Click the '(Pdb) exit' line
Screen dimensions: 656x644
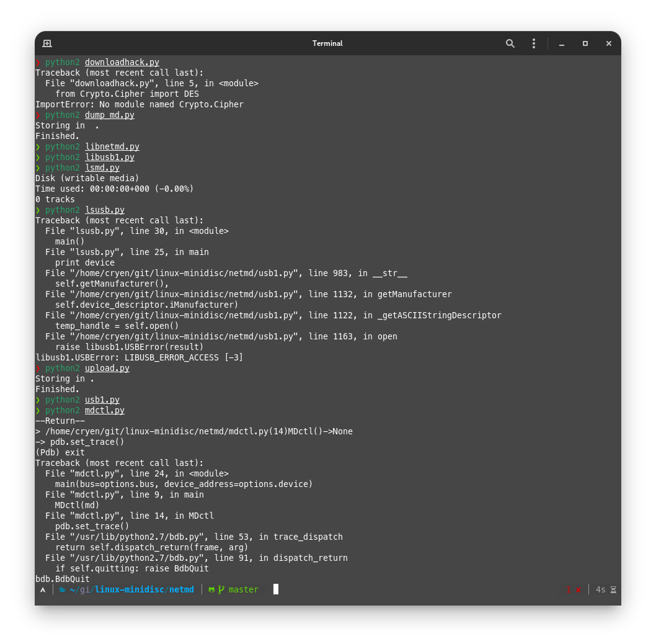60,453
